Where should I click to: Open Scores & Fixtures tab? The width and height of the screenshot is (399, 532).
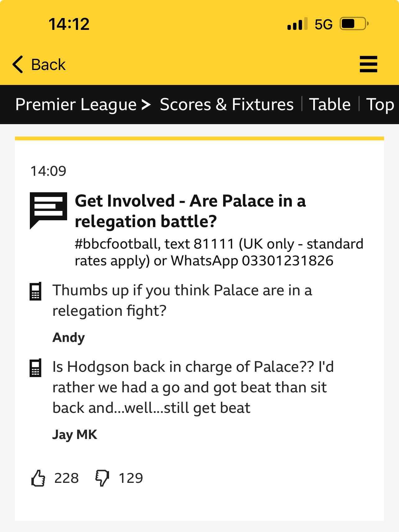click(227, 104)
